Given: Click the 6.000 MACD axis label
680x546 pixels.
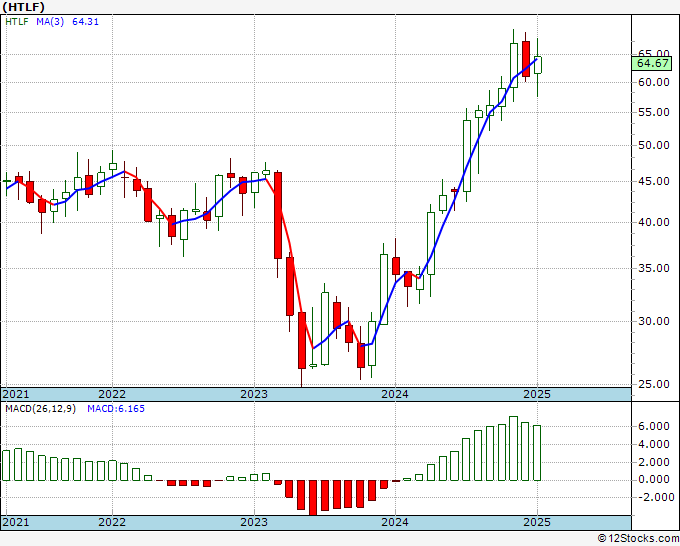Looking at the screenshot, I should tap(654, 427).
